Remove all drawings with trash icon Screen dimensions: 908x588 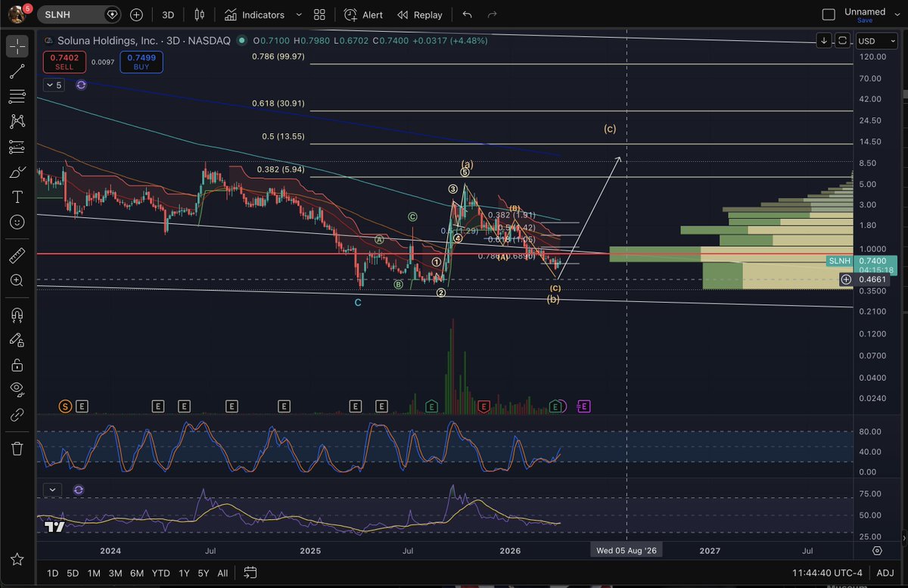(17, 449)
